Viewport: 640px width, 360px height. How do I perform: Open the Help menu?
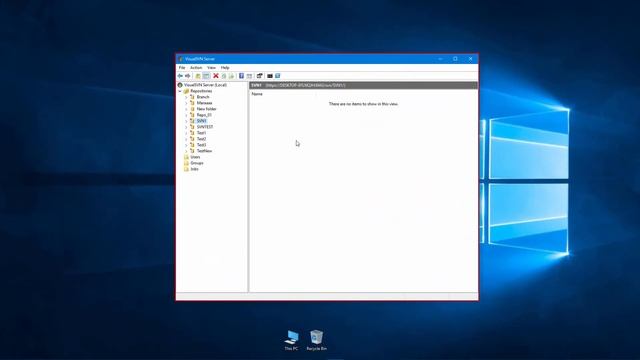tap(225, 68)
